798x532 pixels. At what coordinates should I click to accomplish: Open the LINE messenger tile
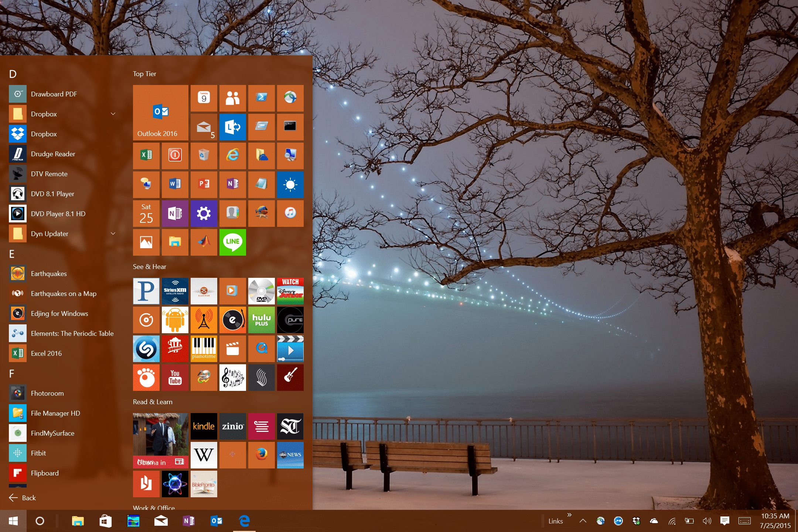pos(233,242)
